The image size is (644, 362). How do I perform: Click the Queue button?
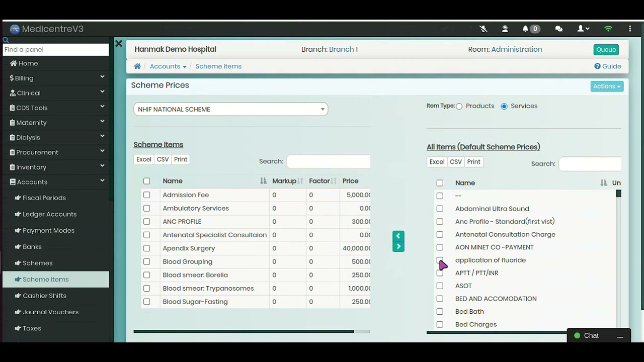pyautogui.click(x=606, y=50)
